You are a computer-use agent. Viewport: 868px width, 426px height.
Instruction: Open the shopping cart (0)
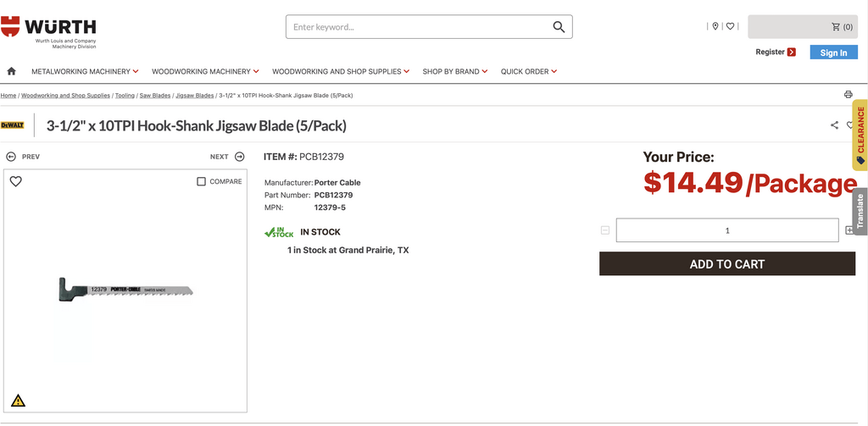(x=803, y=26)
